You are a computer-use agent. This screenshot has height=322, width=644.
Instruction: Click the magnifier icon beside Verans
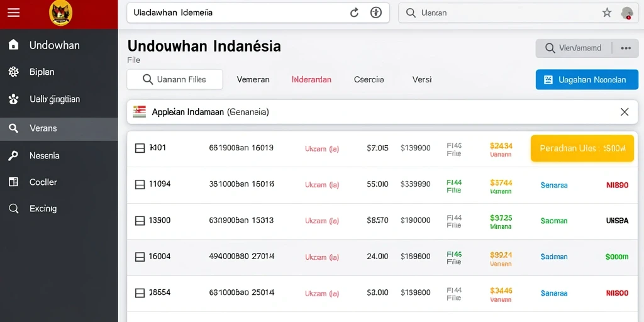(x=14, y=128)
